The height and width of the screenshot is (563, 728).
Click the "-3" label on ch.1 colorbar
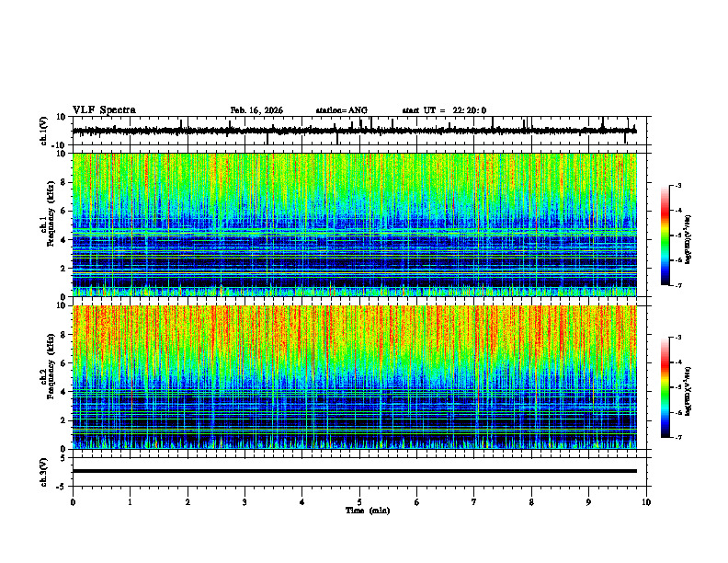tap(678, 185)
